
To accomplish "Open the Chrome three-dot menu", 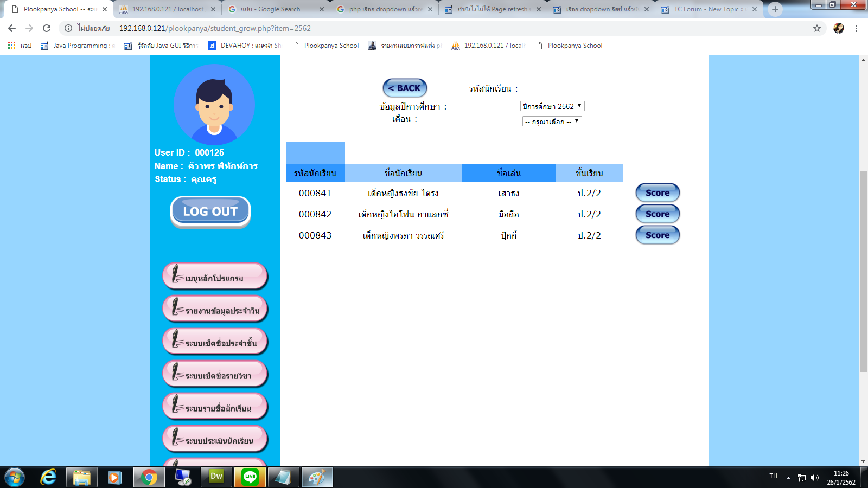I will coord(856,28).
